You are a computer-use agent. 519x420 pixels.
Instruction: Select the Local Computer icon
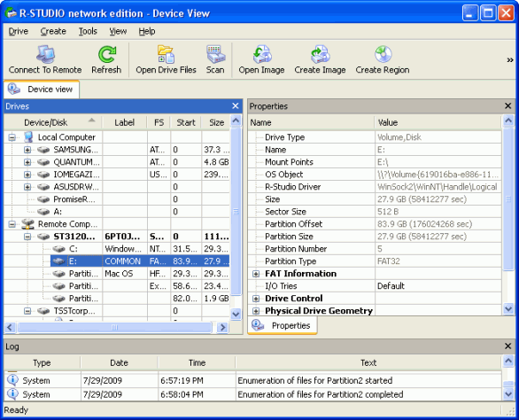[x=28, y=137]
